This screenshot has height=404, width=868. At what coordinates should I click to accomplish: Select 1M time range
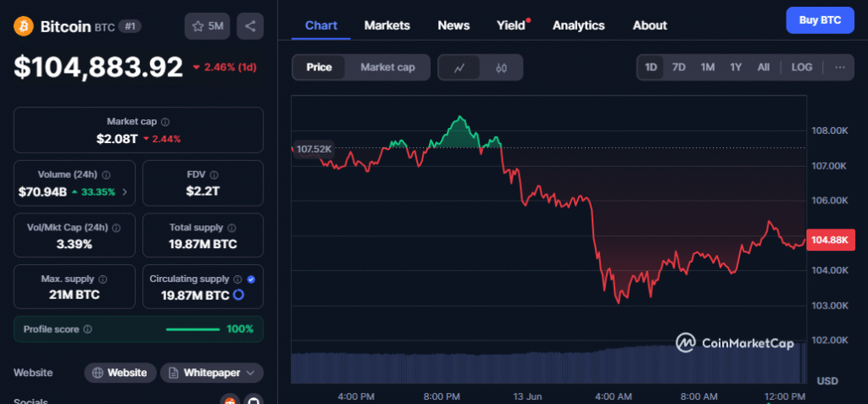coord(708,68)
